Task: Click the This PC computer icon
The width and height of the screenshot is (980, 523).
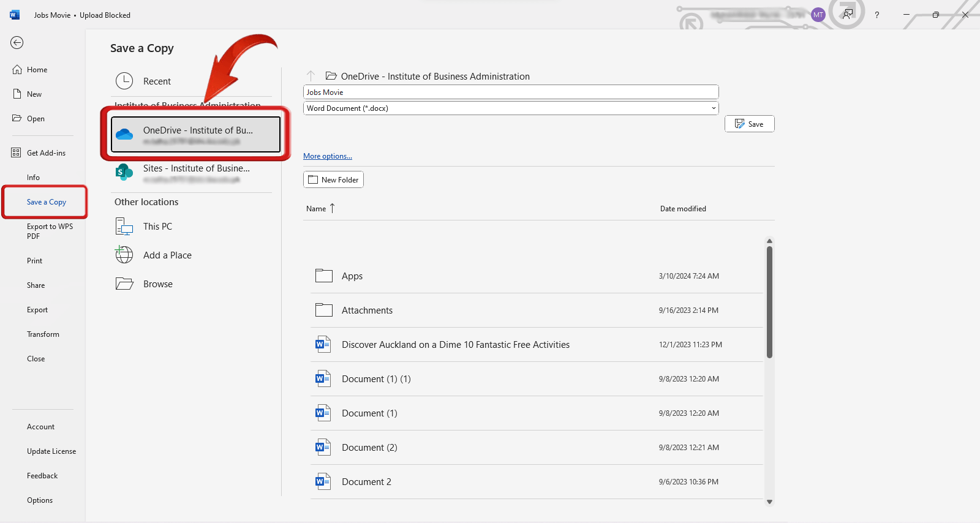Action: pos(124,227)
